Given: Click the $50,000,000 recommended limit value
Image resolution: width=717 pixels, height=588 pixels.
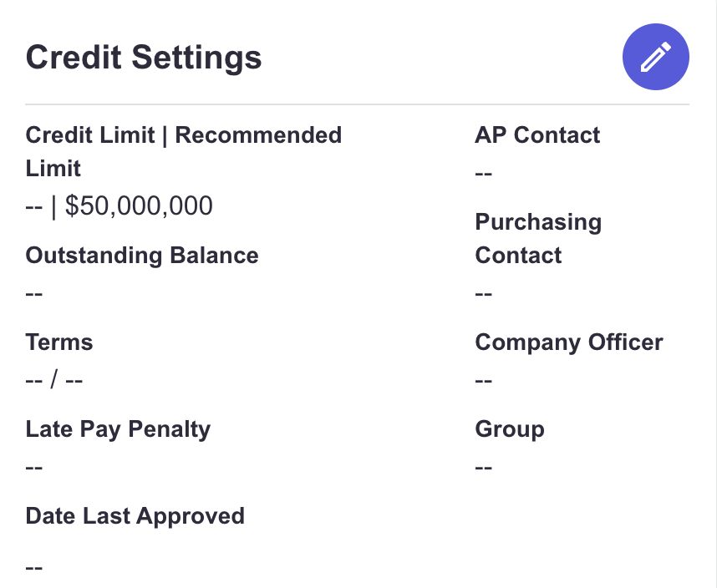Looking at the screenshot, I should pos(139,205).
